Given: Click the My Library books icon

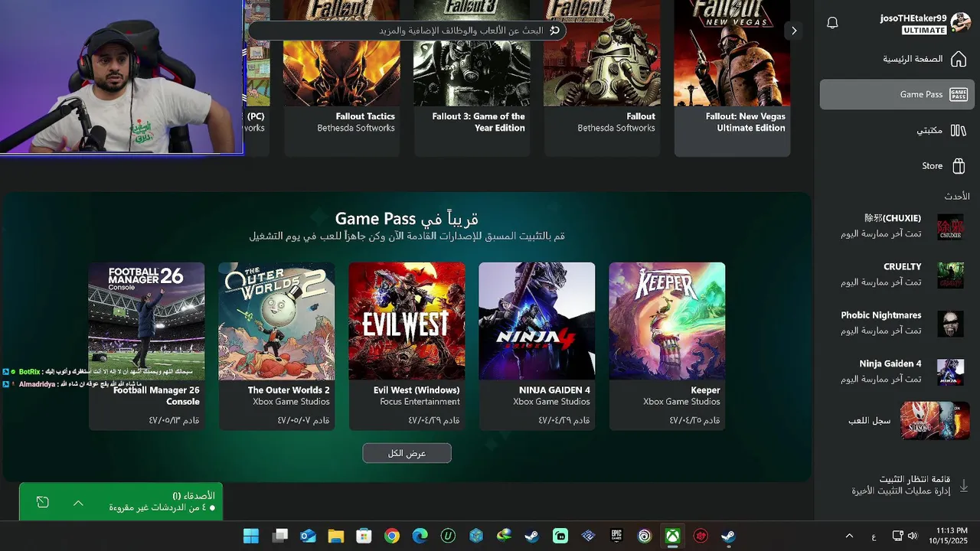Looking at the screenshot, I should click(x=959, y=130).
